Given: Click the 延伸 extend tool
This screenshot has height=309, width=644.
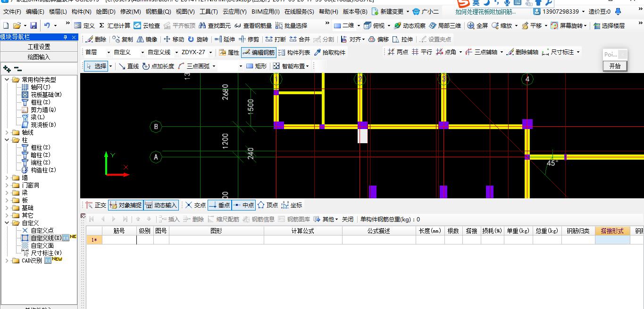Looking at the screenshot, I should (x=225, y=39).
